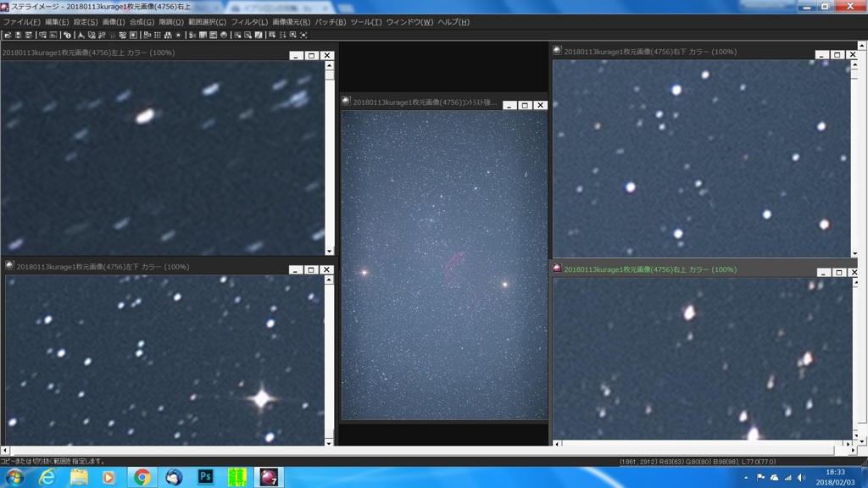The height and width of the screenshot is (488, 868).
Task: Click scroll-up arrow in 左下 window
Action: coord(330,280)
